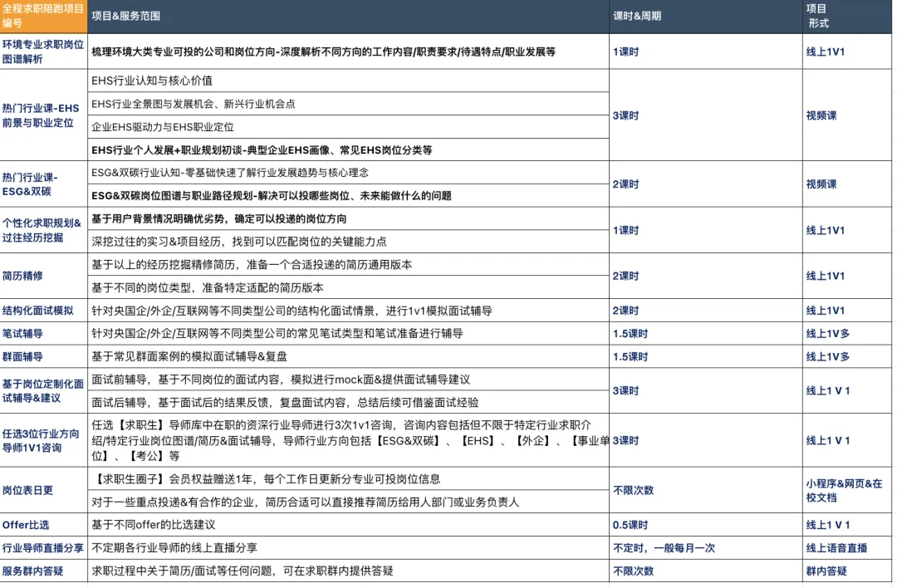Select 视频课 cell in EHS course row

pyautogui.click(x=847, y=115)
